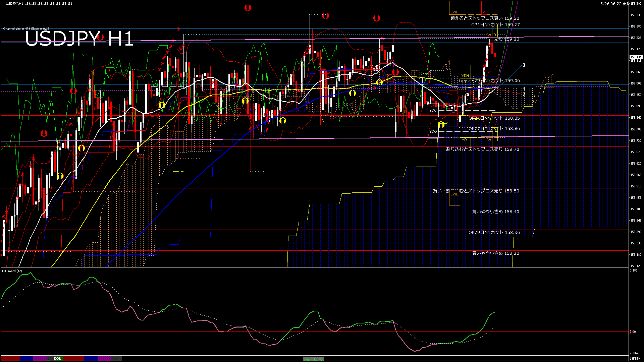Screen dimensions: 644x362
Task: Select the OP27日NYカット 158.80 label
Action: [494, 129]
